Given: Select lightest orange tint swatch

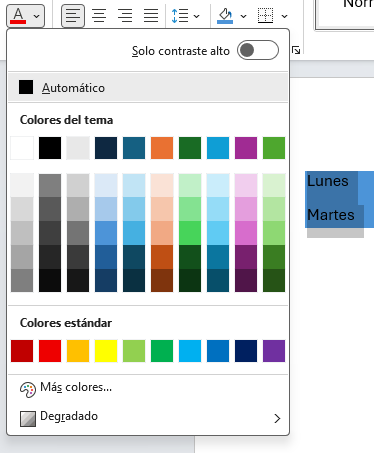Looking at the screenshot, I should (162, 185).
